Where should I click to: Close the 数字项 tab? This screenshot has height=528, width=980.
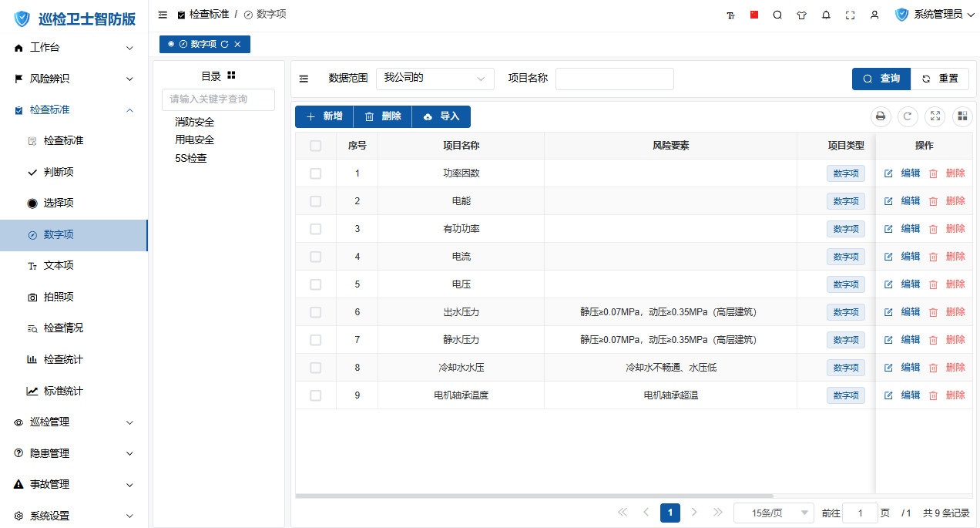click(237, 45)
